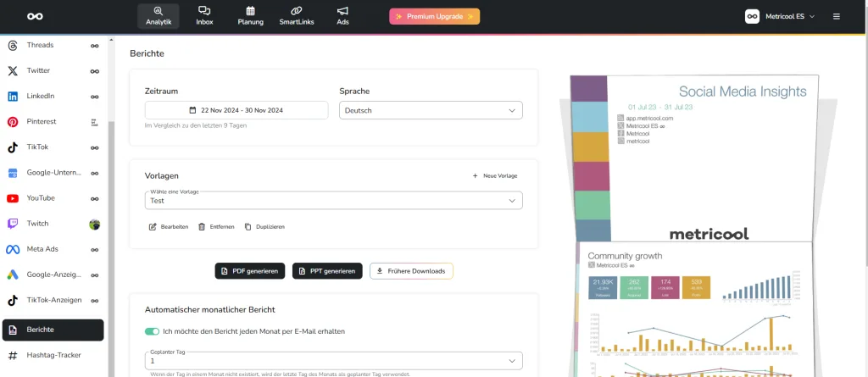This screenshot has height=377, width=868.
Task: Click the Frühere Downloads button
Action: [x=411, y=271]
